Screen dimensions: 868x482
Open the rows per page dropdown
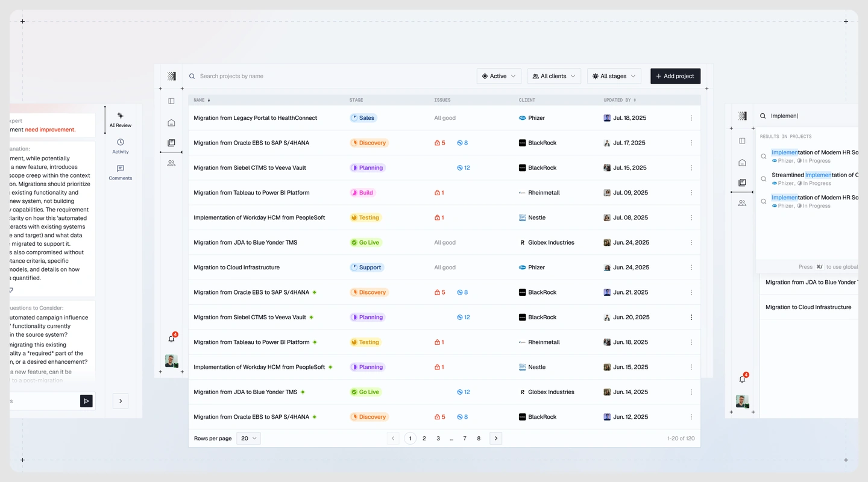click(x=248, y=439)
